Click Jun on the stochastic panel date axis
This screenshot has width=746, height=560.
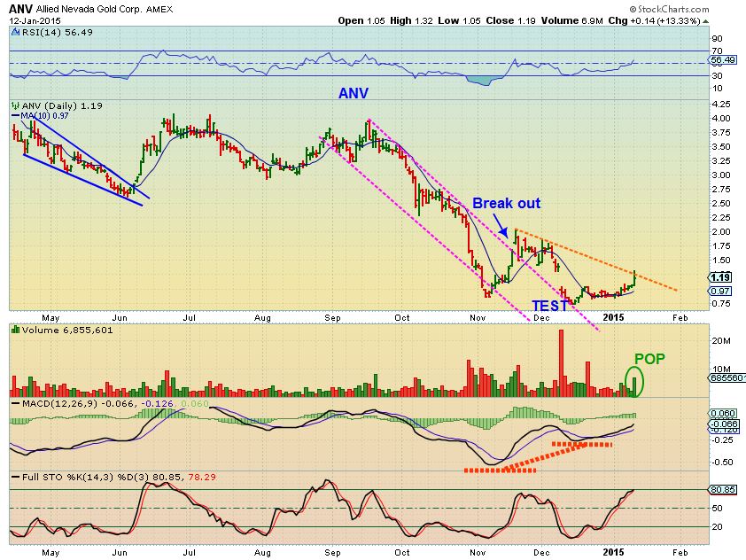[x=120, y=552]
